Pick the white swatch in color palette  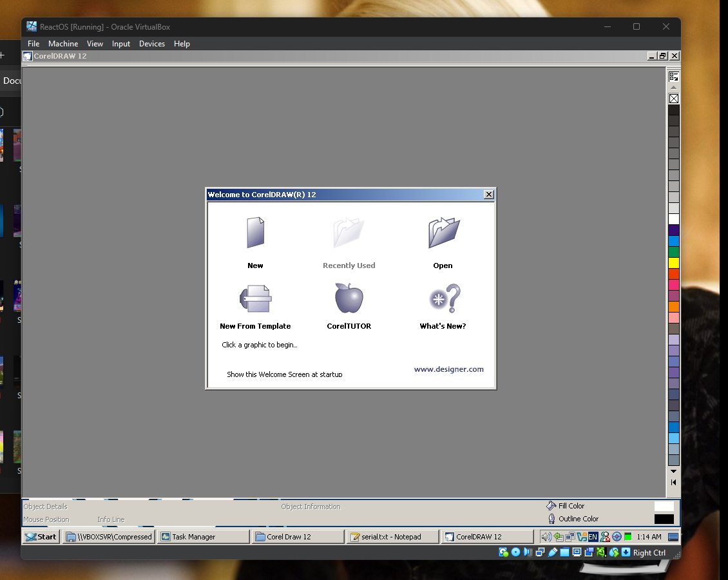674,219
